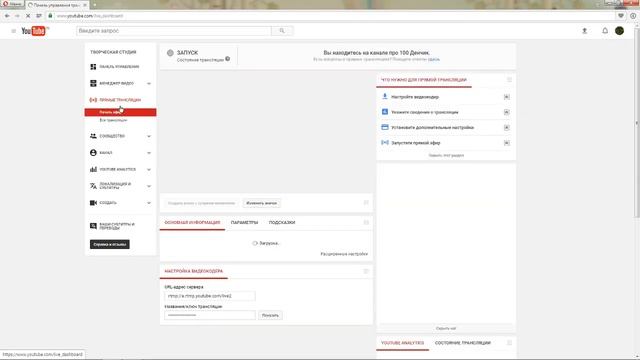This screenshot has width=640, height=360.
Task: Open the account avatar menu
Action: pos(619,31)
